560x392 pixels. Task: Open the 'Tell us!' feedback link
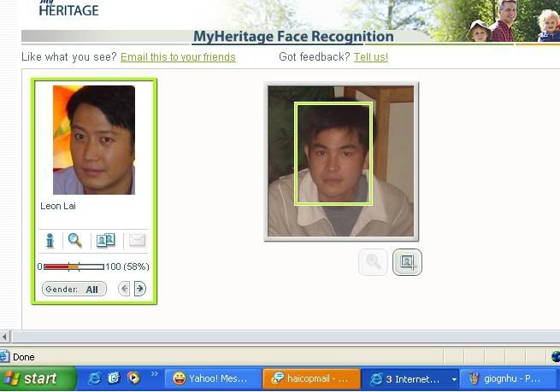point(371,57)
